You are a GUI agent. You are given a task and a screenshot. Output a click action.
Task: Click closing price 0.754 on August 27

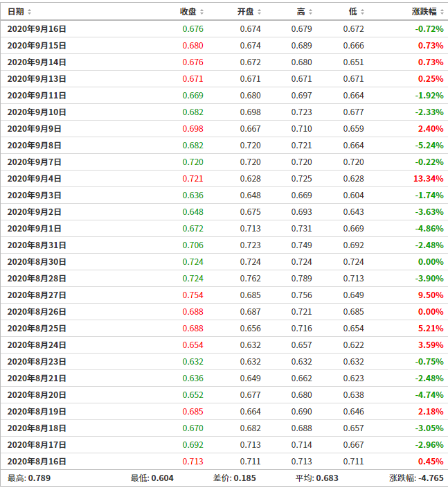tap(192, 295)
